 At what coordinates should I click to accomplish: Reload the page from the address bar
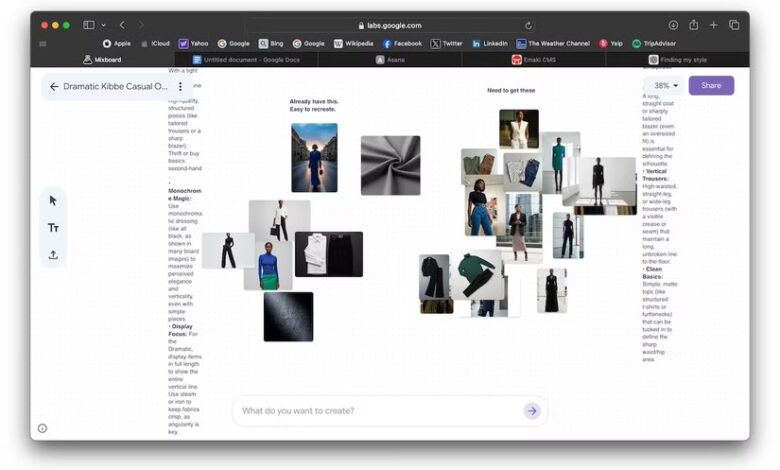pos(528,25)
